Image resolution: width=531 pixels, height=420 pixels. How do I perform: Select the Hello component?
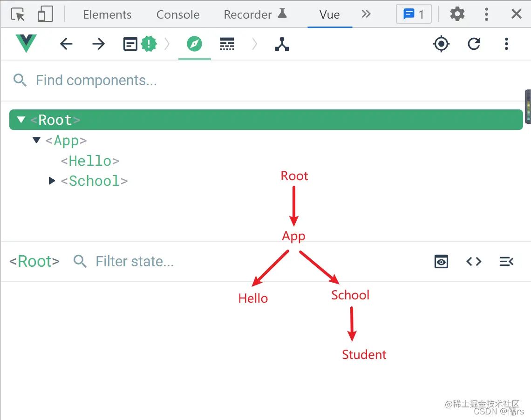point(90,161)
